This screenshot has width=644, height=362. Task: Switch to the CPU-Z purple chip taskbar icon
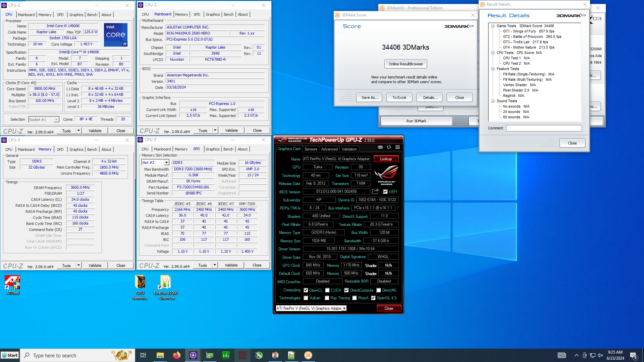193,355
